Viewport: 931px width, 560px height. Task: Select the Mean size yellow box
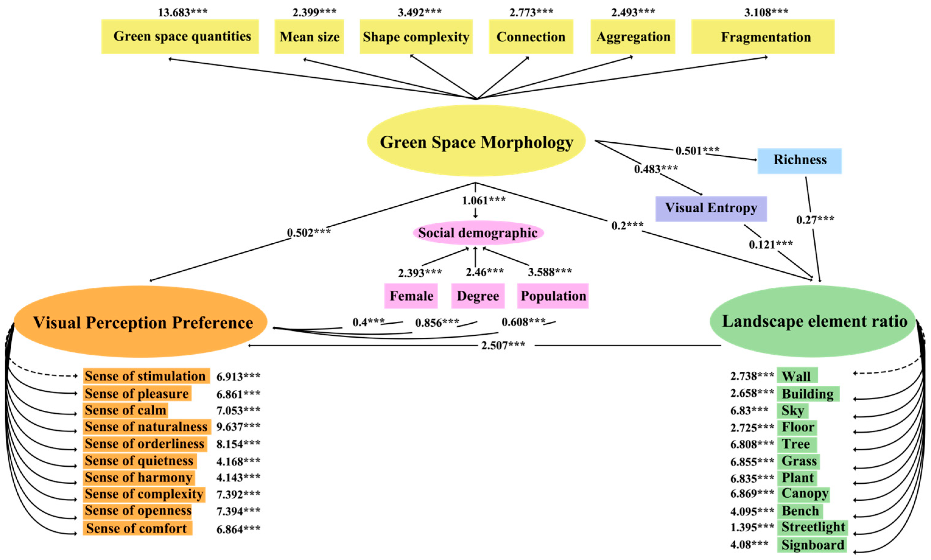point(309,37)
